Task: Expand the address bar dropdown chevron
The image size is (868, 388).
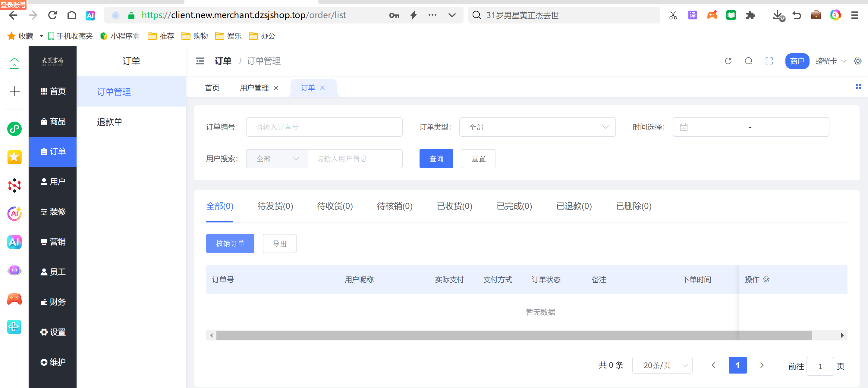Action: [x=452, y=15]
